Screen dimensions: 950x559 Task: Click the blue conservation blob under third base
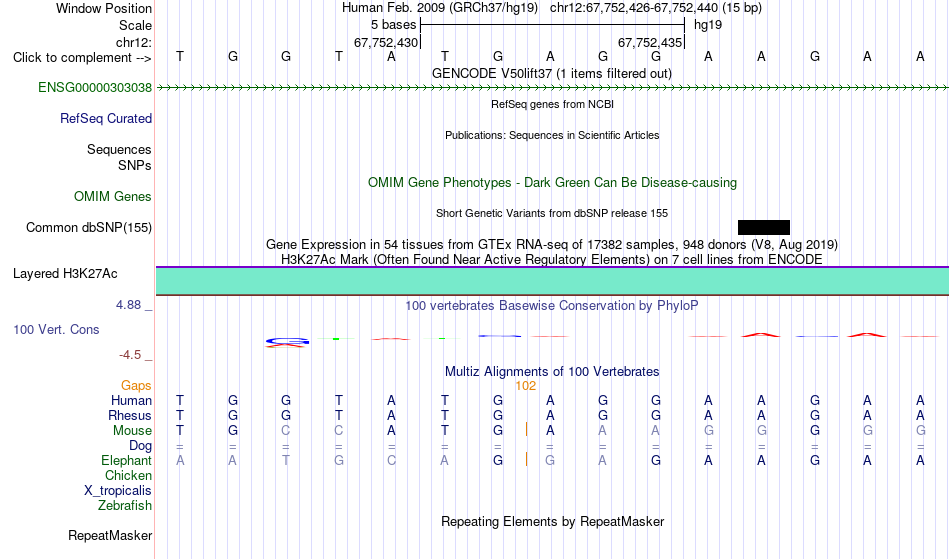(x=287, y=343)
